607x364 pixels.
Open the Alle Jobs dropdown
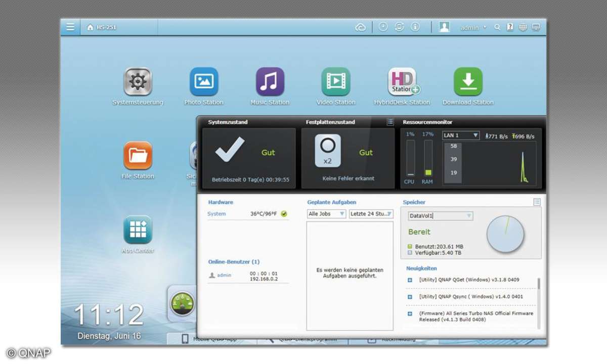[x=327, y=214]
